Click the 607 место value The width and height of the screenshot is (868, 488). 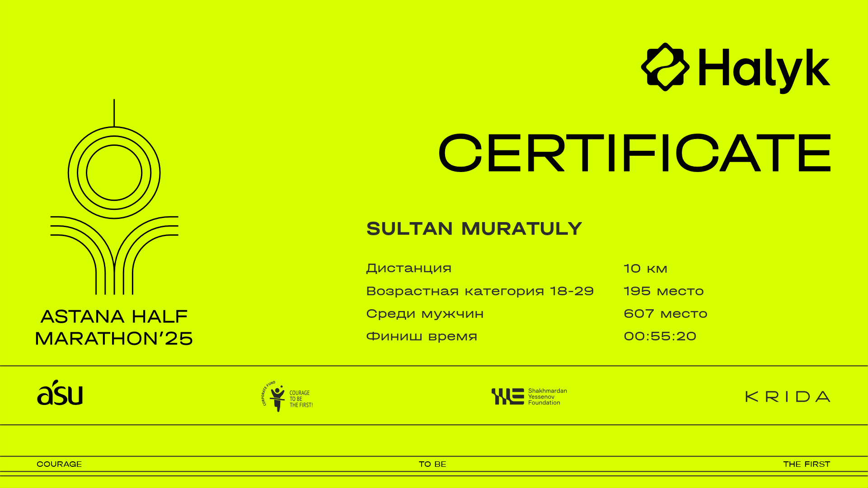click(665, 314)
